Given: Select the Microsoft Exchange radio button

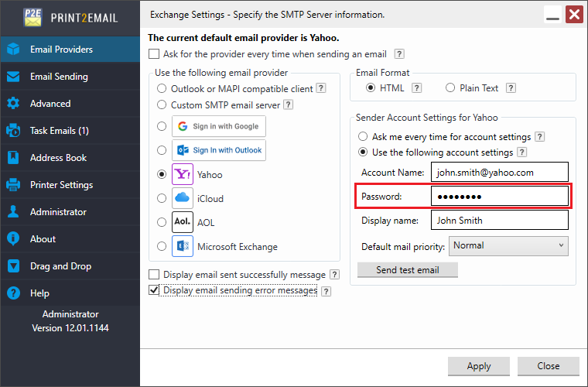Looking at the screenshot, I should tap(162, 246).
